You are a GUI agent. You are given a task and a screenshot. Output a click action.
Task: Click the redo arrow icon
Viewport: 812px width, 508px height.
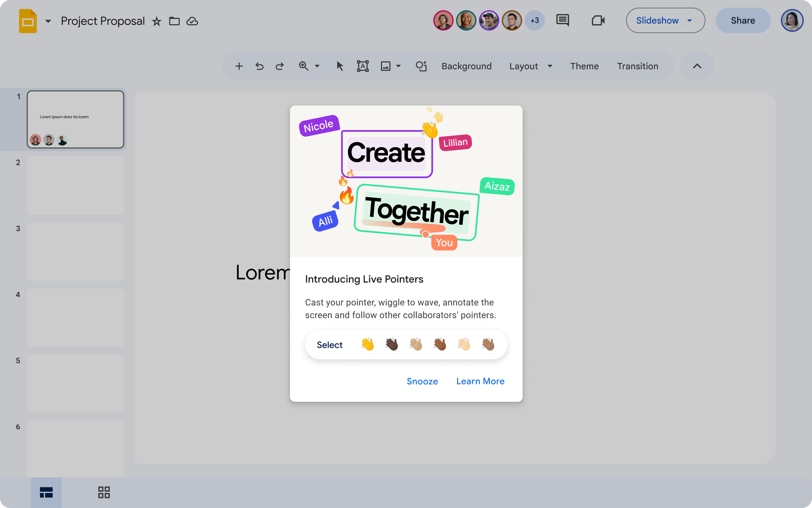[280, 66]
